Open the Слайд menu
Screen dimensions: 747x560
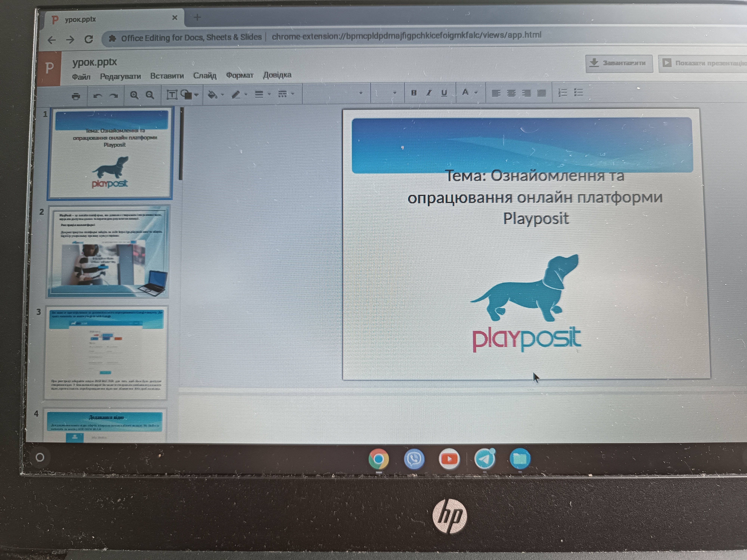pyautogui.click(x=205, y=76)
